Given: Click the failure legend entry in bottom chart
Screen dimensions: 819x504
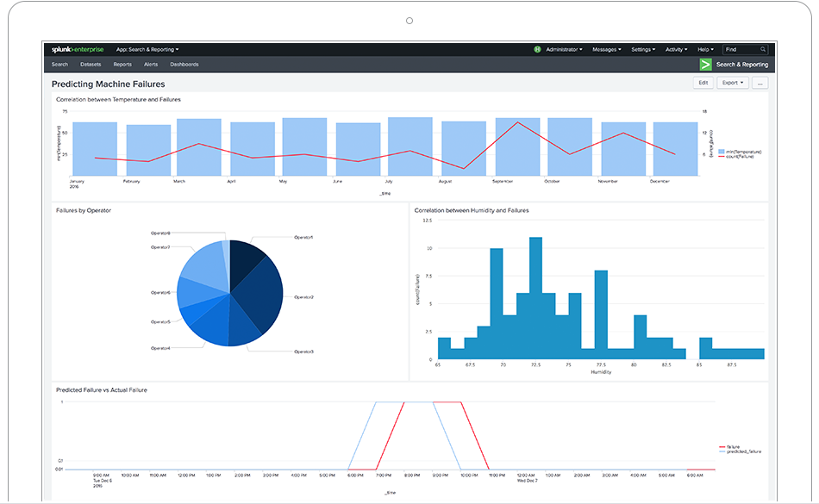Looking at the screenshot, I should (729, 447).
